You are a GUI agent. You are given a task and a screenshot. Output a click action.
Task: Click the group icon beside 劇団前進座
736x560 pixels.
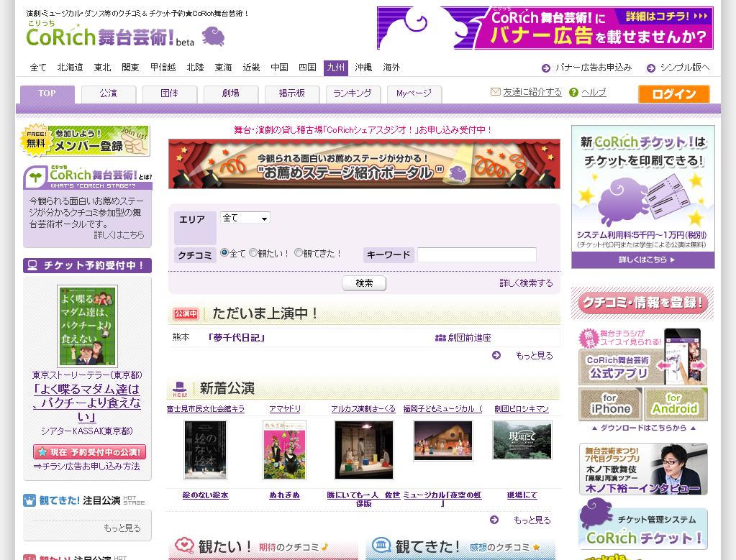440,338
